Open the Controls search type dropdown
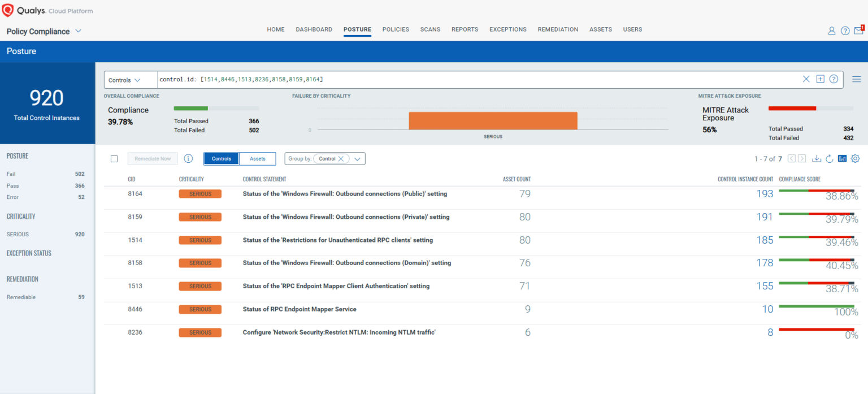The height and width of the screenshot is (394, 868). pyautogui.click(x=124, y=80)
